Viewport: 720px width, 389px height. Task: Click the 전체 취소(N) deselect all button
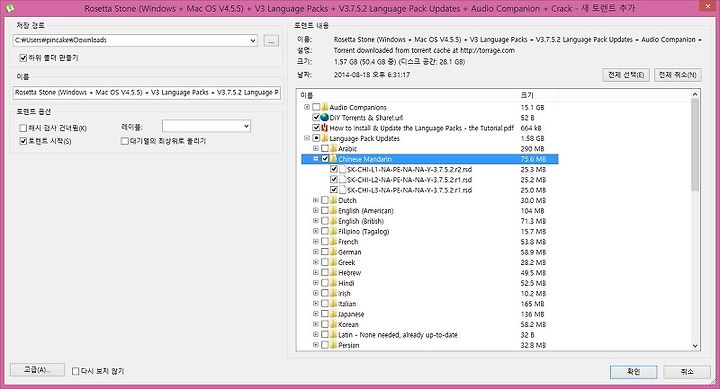(x=677, y=75)
